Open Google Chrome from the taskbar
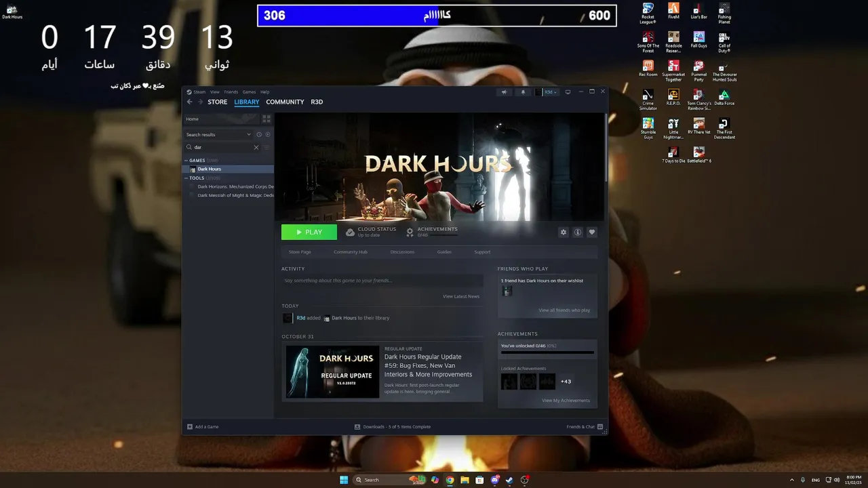 tap(450, 480)
